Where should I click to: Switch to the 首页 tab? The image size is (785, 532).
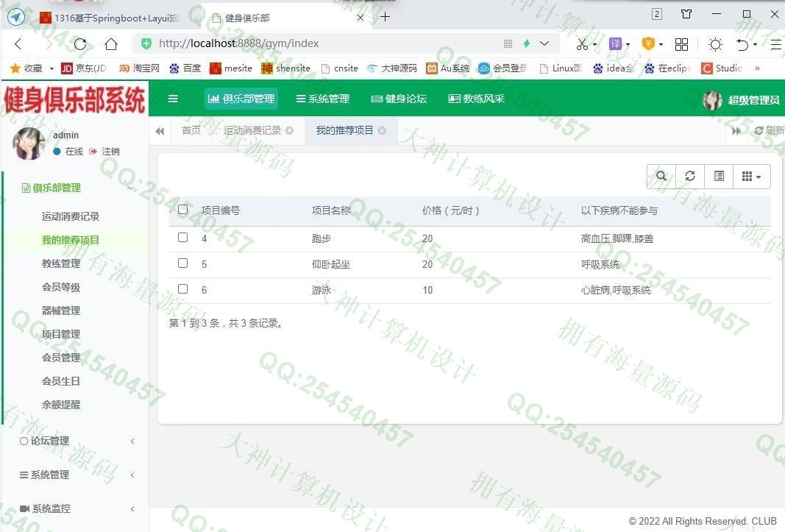191,131
